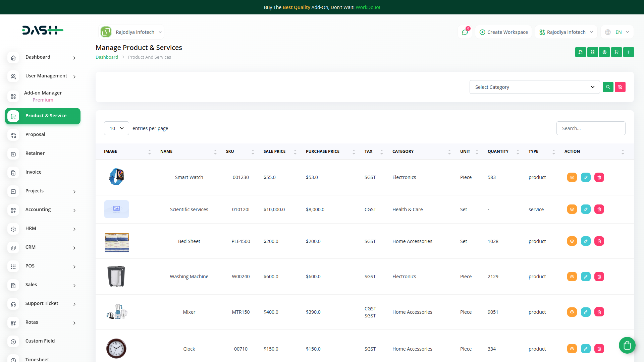Click the table Search input field

pos(591,128)
